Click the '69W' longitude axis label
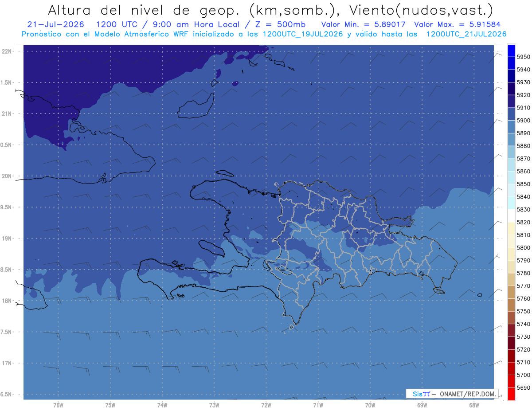 [x=422, y=405]
